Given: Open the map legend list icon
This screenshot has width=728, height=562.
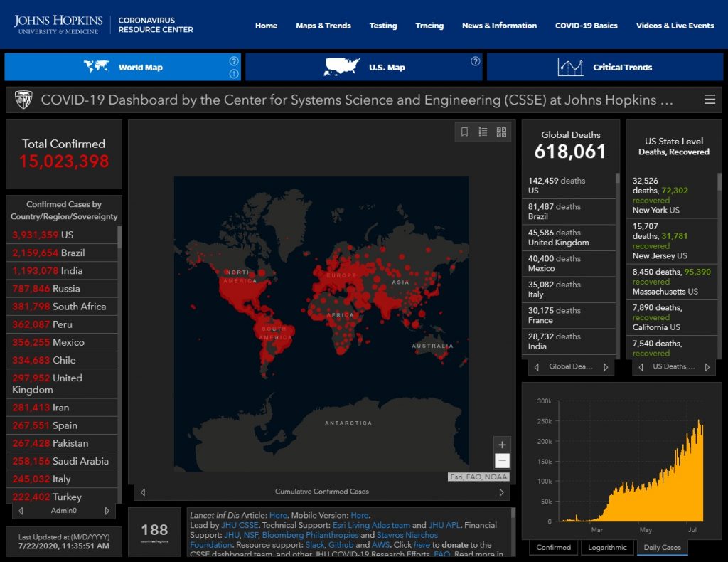Looking at the screenshot, I should point(483,132).
